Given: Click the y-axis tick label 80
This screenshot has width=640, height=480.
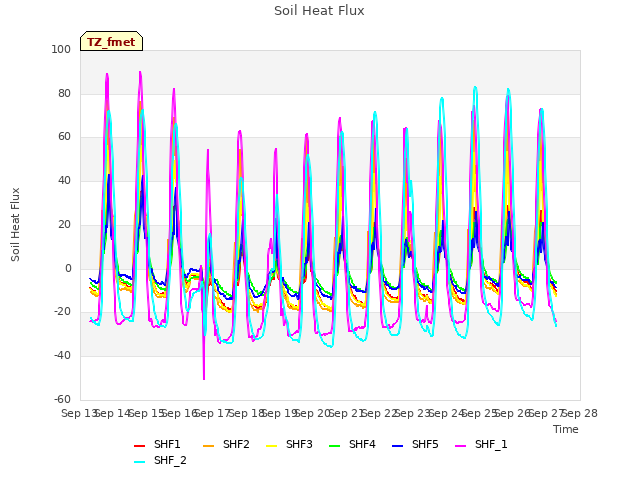Looking at the screenshot, I should point(64,93).
